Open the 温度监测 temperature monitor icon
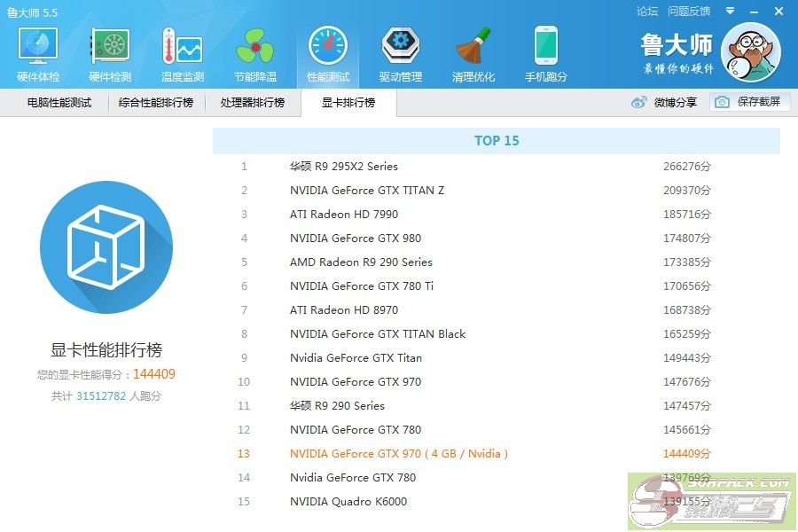Screen dimensions: 798x532 pyautogui.click(x=182, y=46)
